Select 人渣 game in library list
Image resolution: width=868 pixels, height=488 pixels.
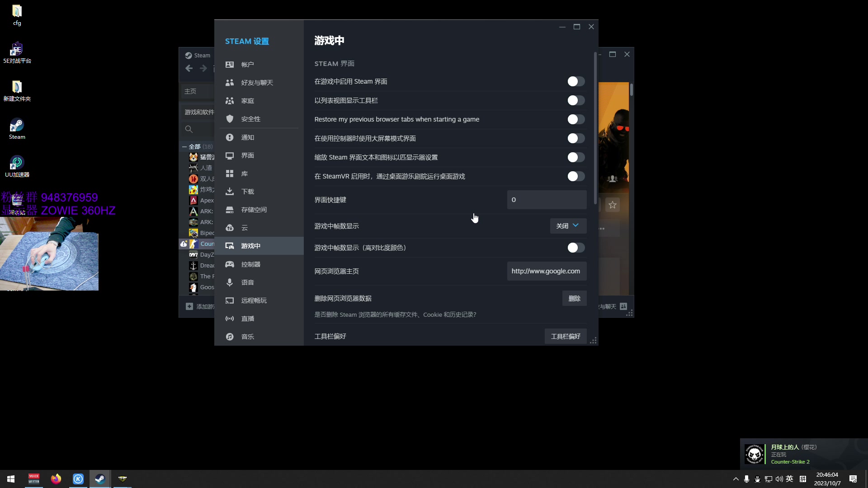point(202,168)
